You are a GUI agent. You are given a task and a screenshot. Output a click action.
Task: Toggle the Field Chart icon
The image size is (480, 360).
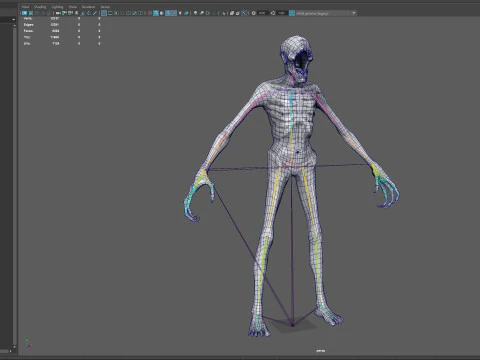(128, 13)
